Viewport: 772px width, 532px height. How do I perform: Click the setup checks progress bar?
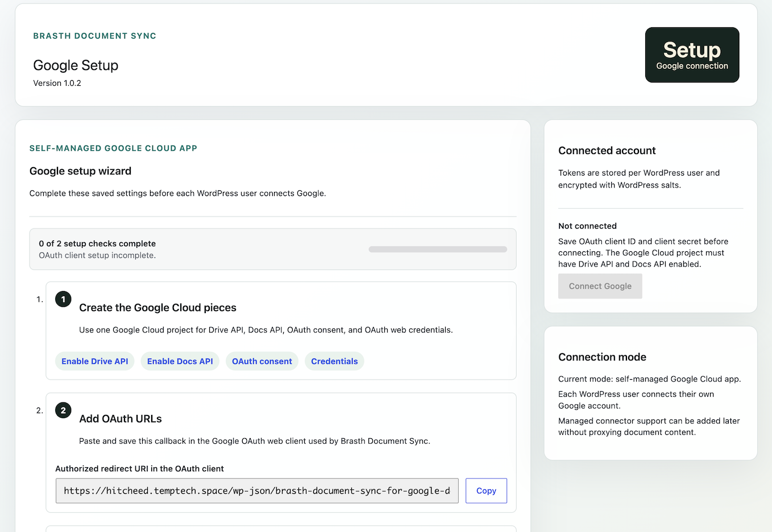(x=438, y=250)
